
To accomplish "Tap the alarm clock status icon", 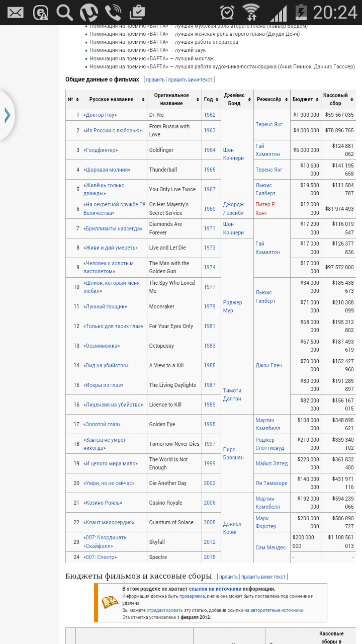I will pyautogui.click(x=227, y=12).
